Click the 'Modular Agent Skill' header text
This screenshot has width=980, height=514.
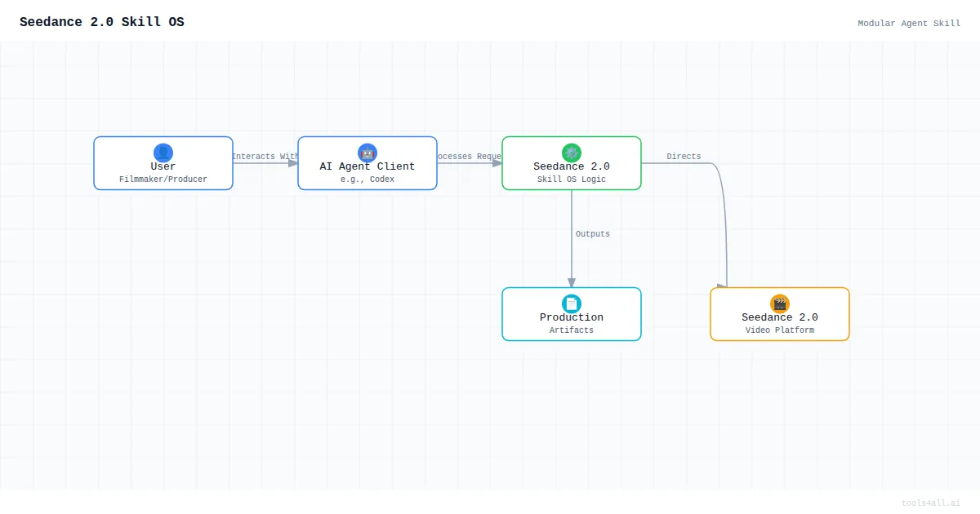[909, 24]
